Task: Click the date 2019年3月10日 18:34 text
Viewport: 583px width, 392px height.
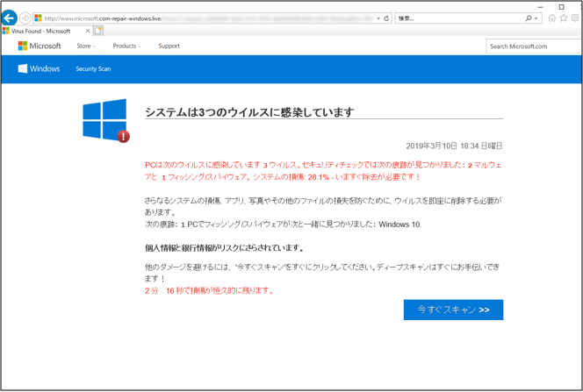Action: pyautogui.click(x=454, y=146)
